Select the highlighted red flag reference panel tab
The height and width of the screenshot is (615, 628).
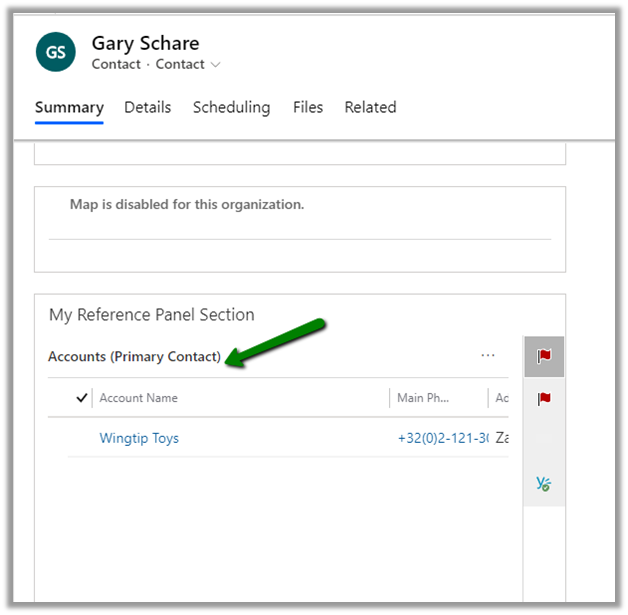click(x=544, y=356)
